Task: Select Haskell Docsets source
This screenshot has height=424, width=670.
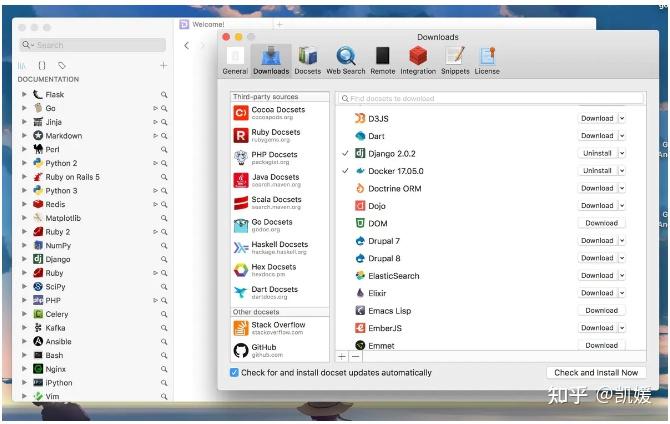Action: click(280, 247)
